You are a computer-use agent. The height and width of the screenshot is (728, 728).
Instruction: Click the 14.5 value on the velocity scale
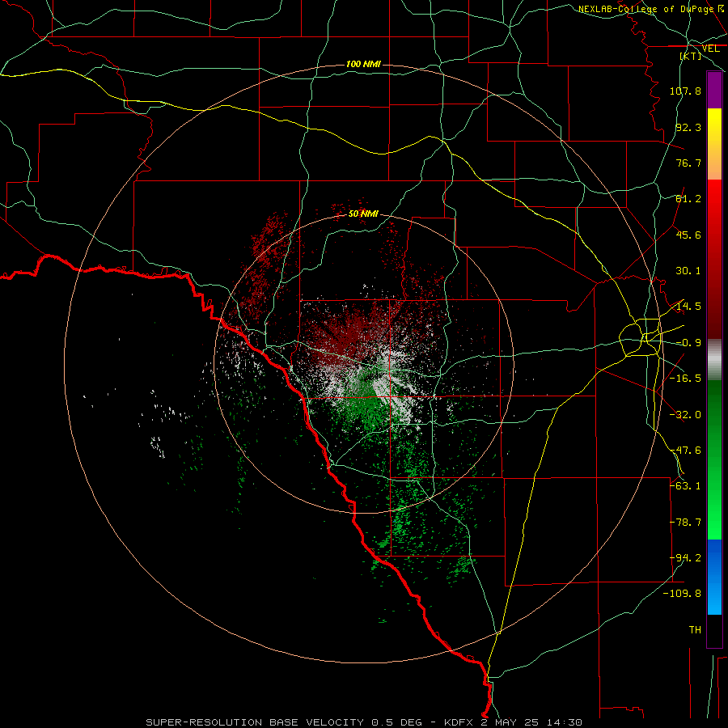coord(688,307)
